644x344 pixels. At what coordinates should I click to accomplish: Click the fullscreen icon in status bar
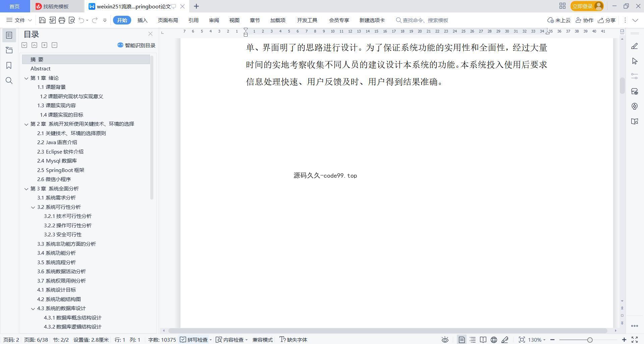pyautogui.click(x=635, y=340)
